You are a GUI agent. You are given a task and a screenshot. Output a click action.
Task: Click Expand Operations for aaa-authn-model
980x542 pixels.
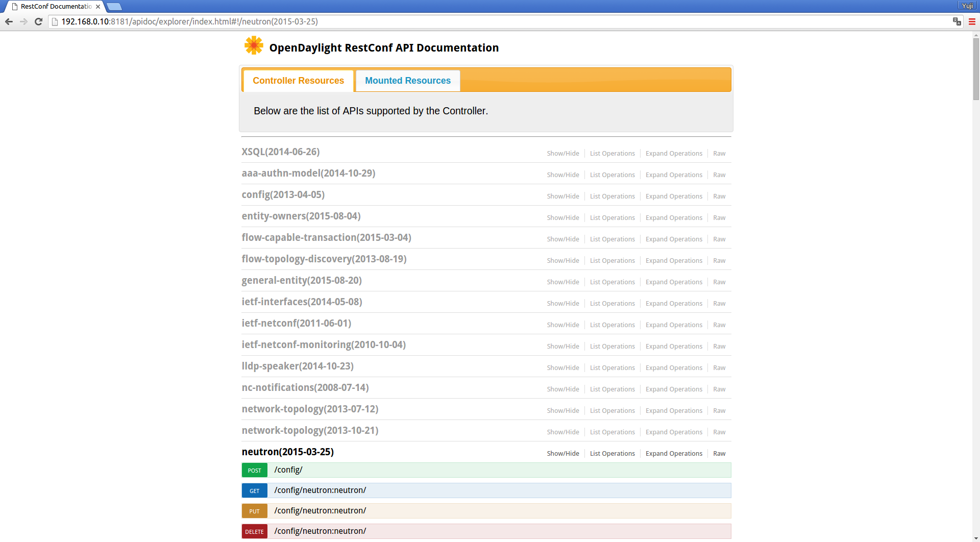tap(674, 175)
